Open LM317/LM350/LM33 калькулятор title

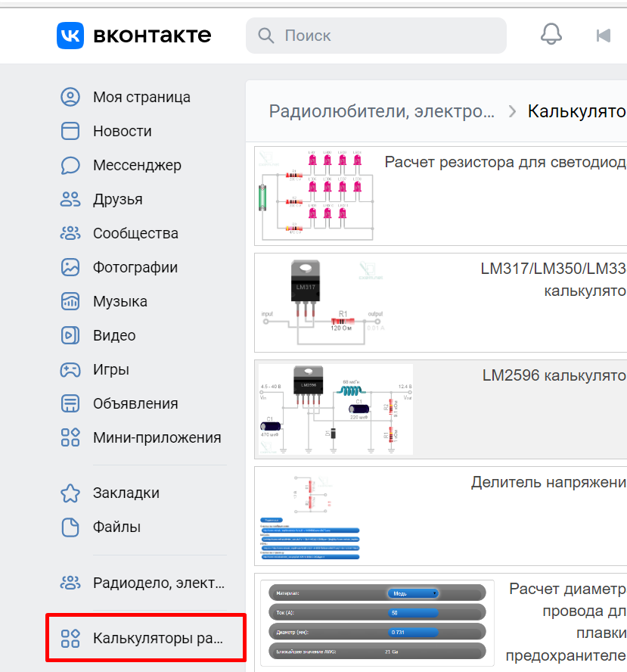(x=554, y=279)
